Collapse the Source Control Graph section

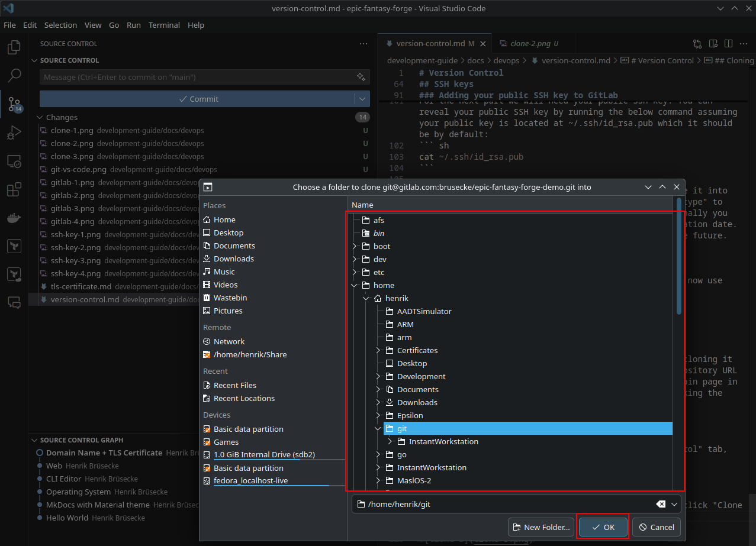35,440
